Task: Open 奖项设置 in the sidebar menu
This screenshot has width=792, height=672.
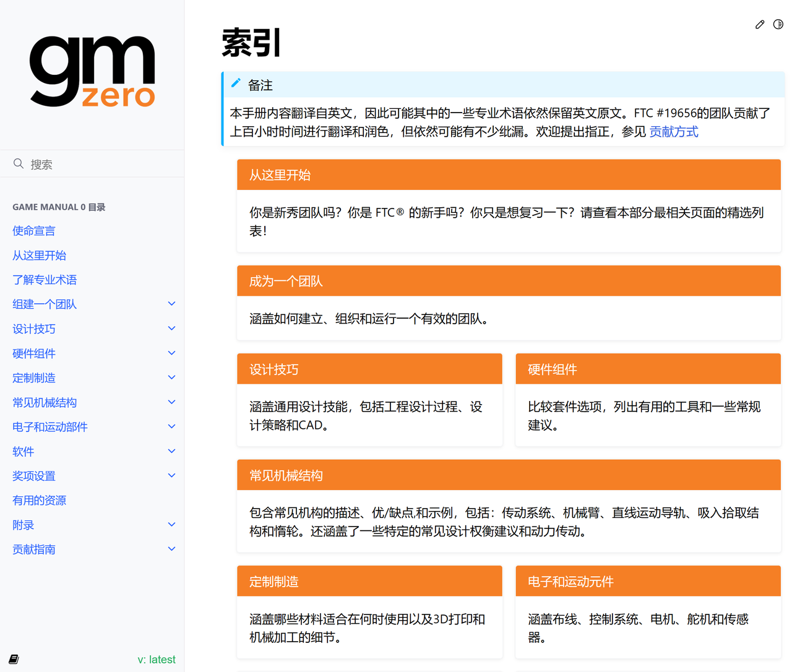Action: [x=34, y=476]
